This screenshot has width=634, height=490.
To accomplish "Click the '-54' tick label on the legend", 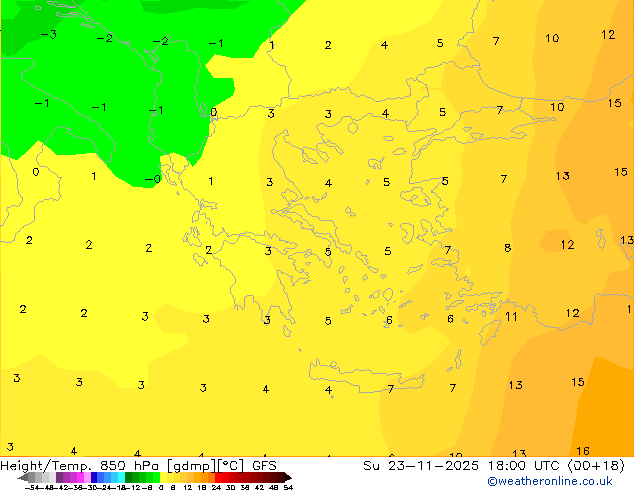I will click(x=32, y=488).
